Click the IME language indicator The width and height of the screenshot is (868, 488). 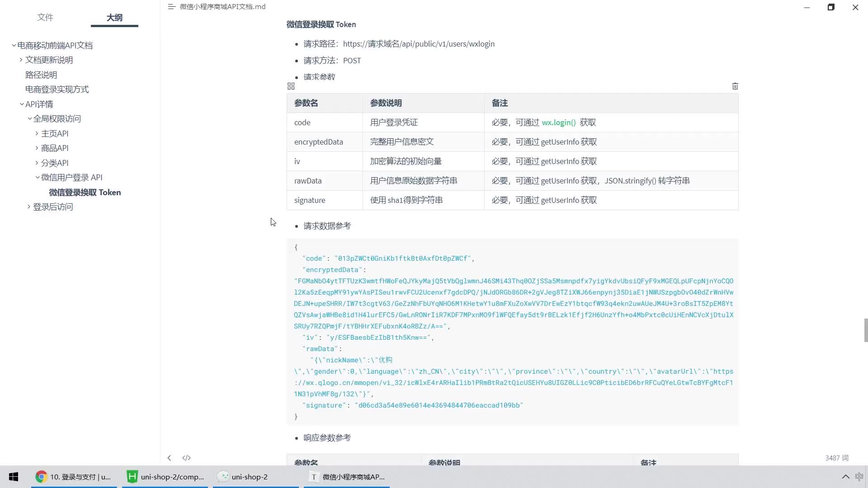(x=859, y=477)
